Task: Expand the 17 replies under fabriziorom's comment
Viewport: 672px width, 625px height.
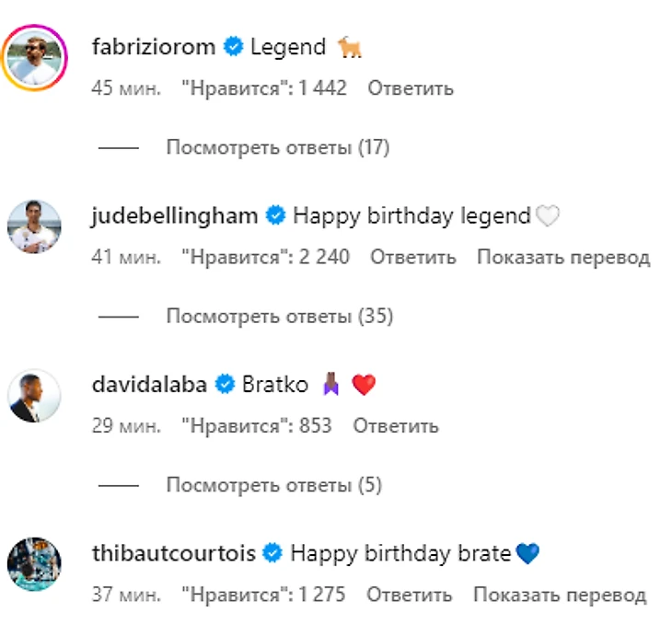Action: point(278,147)
